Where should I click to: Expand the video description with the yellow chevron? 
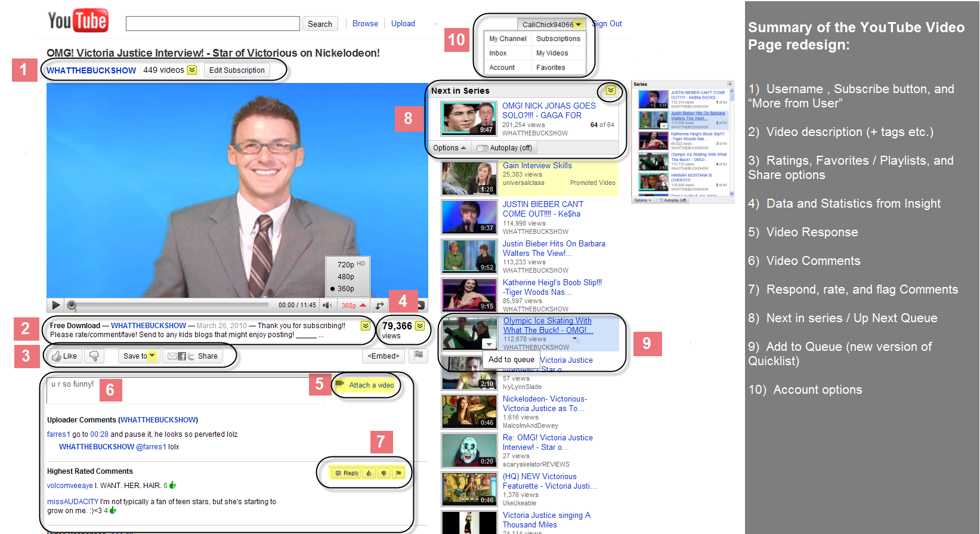[365, 326]
